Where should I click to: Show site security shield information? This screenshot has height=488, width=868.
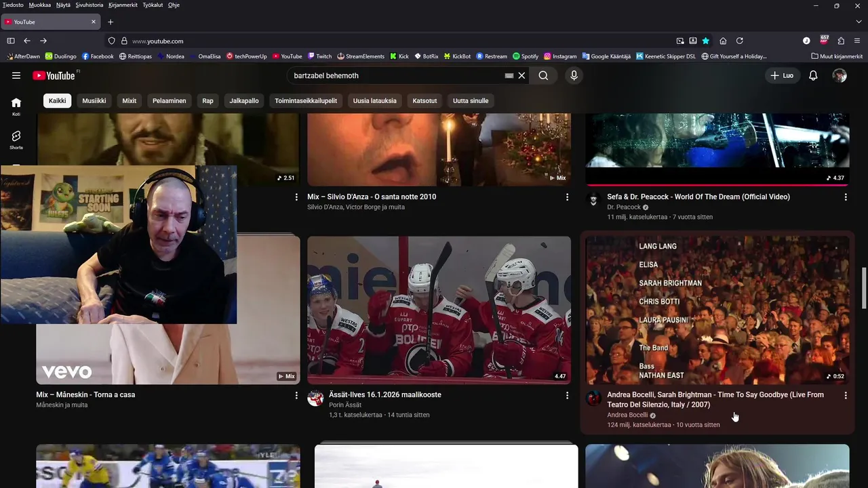112,41
